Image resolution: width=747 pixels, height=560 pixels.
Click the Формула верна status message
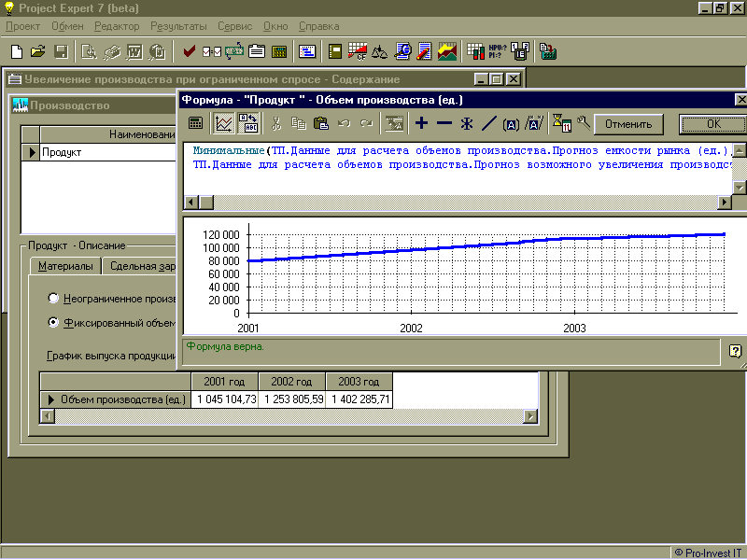pyautogui.click(x=225, y=346)
